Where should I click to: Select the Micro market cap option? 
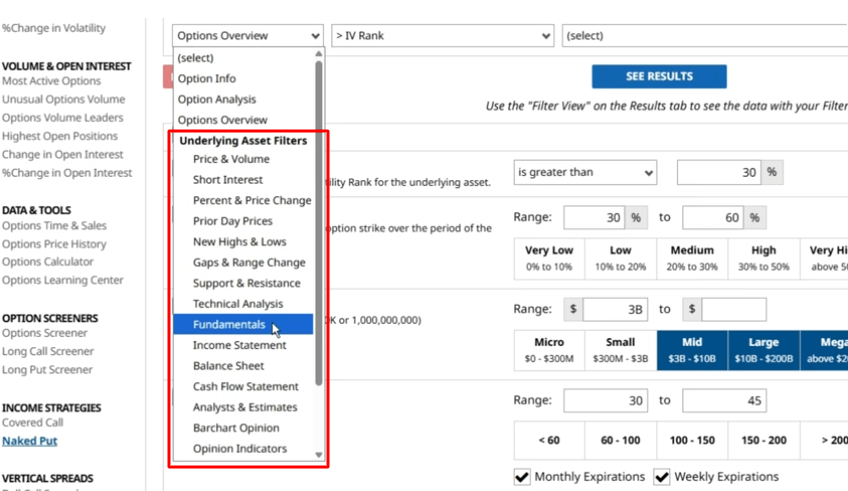click(x=548, y=350)
